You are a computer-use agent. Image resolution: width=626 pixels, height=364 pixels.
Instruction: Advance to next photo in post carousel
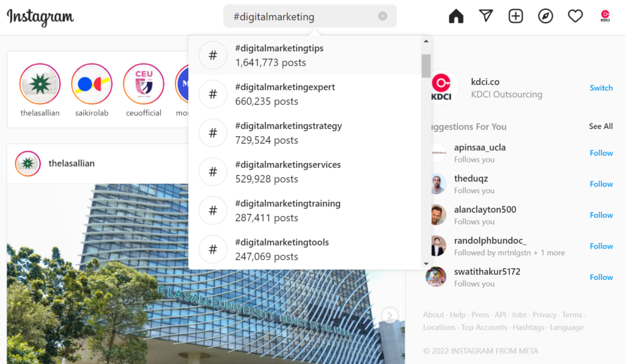tap(389, 315)
